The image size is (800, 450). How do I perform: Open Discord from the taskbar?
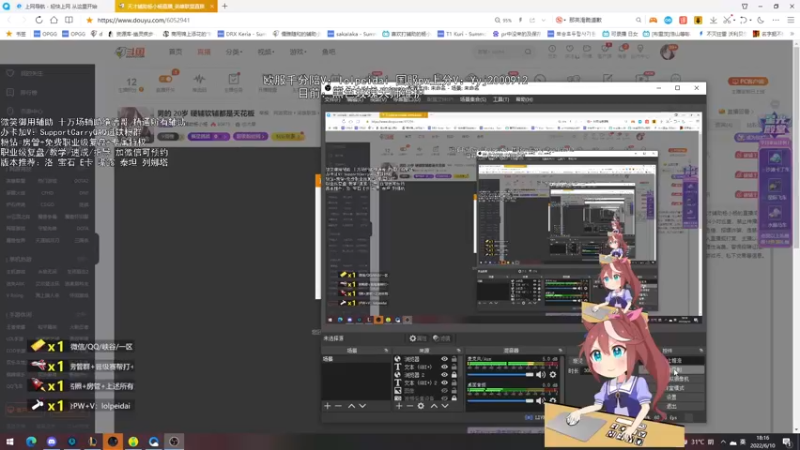[52, 441]
